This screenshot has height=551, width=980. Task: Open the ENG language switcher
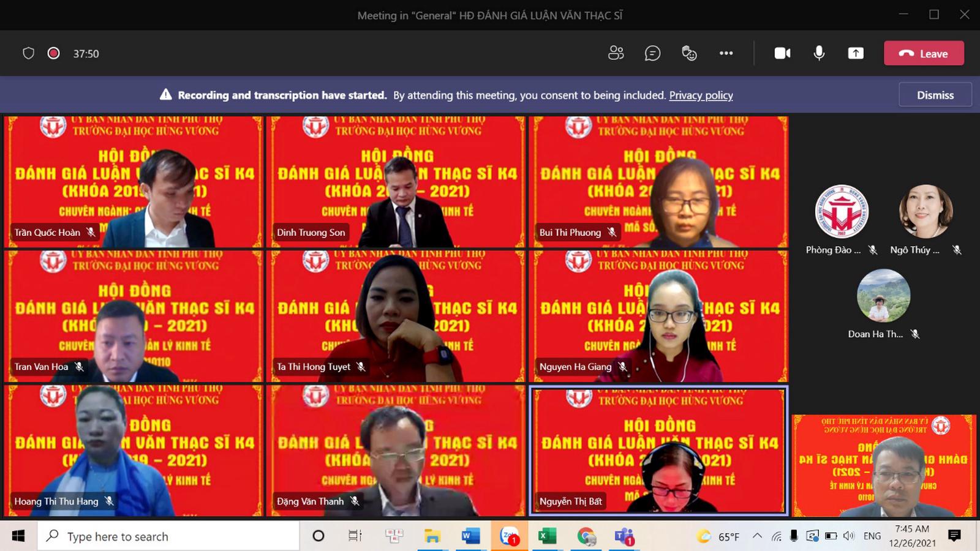pos(872,536)
